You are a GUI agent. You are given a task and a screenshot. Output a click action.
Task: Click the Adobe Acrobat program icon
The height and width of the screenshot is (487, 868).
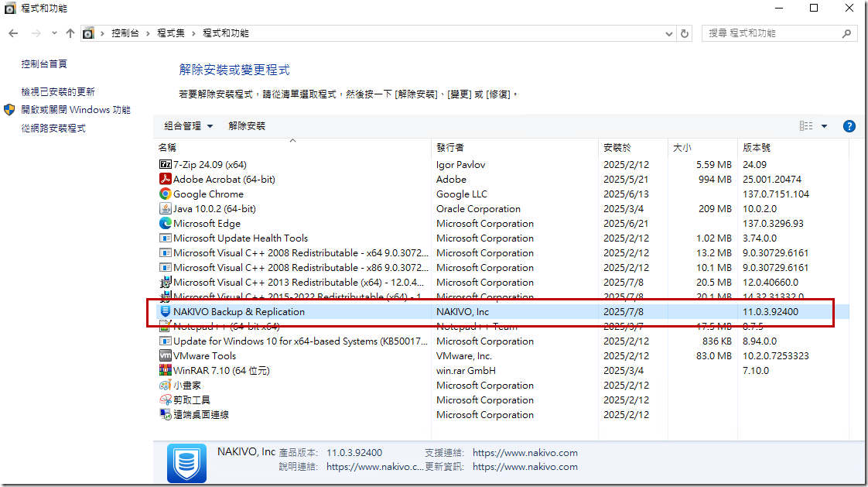165,179
